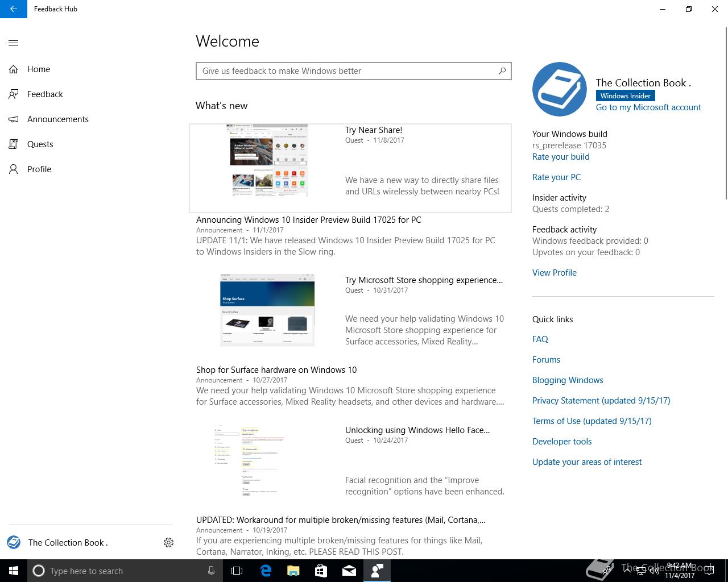Click the small account avatar in sidebar
728x582 pixels.
(x=14, y=543)
